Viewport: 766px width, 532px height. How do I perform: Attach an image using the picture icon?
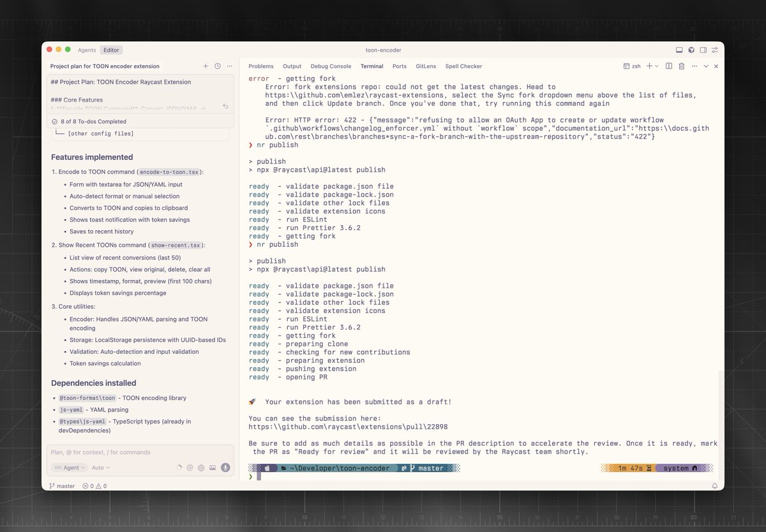click(213, 468)
